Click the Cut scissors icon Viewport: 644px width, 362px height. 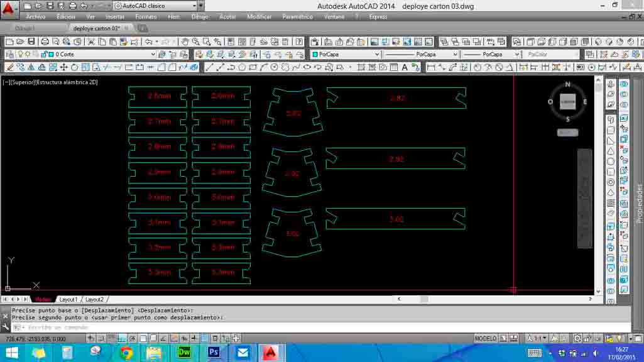click(x=91, y=41)
